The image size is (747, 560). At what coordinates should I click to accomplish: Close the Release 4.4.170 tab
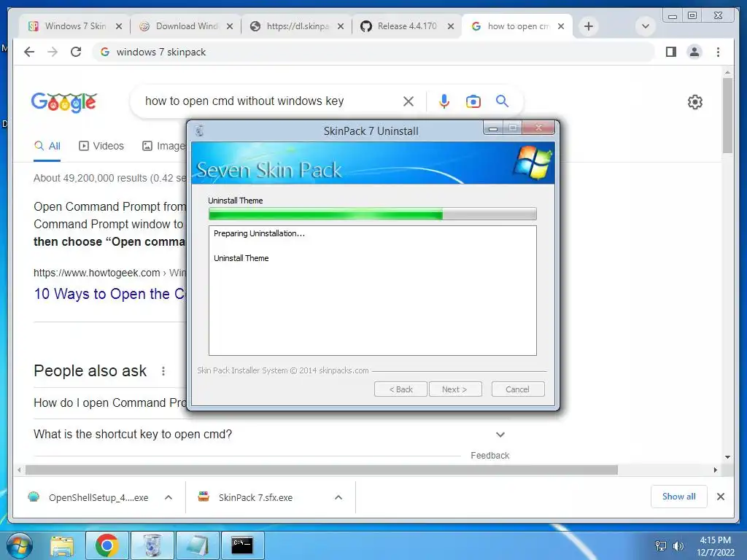pos(451,27)
